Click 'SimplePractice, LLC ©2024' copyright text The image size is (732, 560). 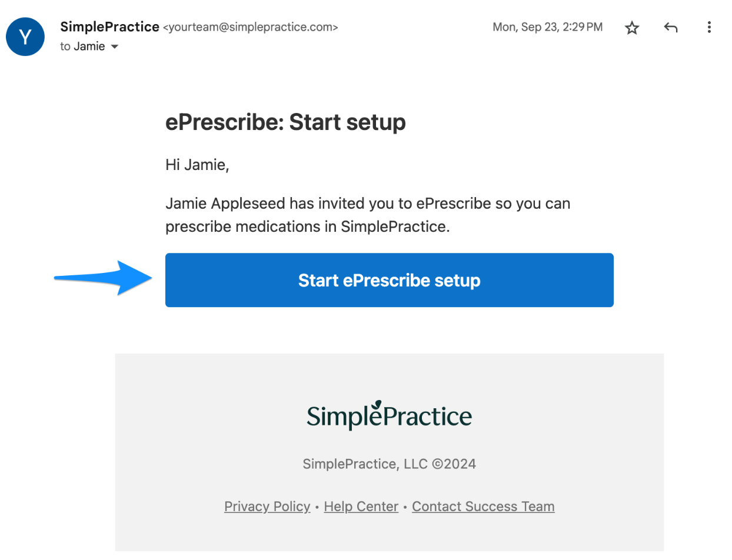coord(389,464)
